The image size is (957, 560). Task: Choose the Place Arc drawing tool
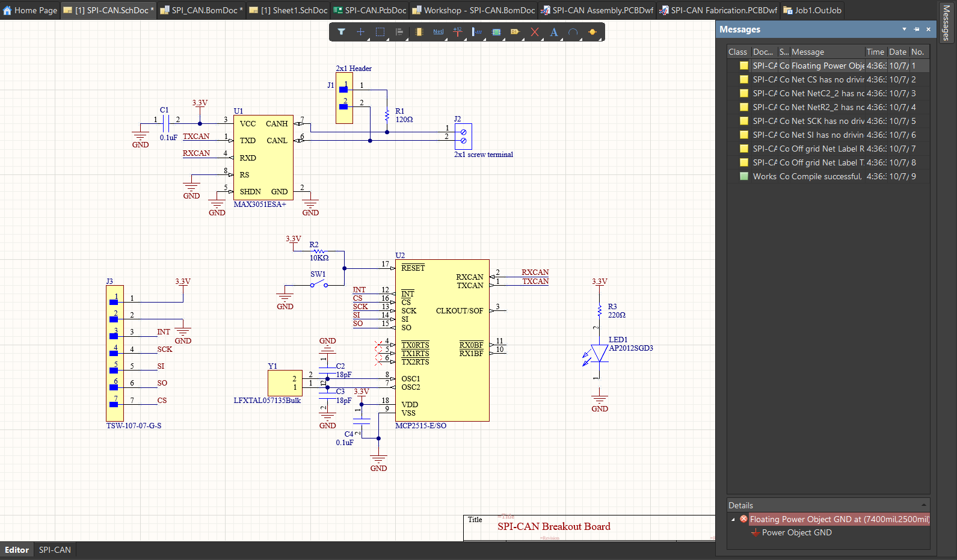point(573,32)
